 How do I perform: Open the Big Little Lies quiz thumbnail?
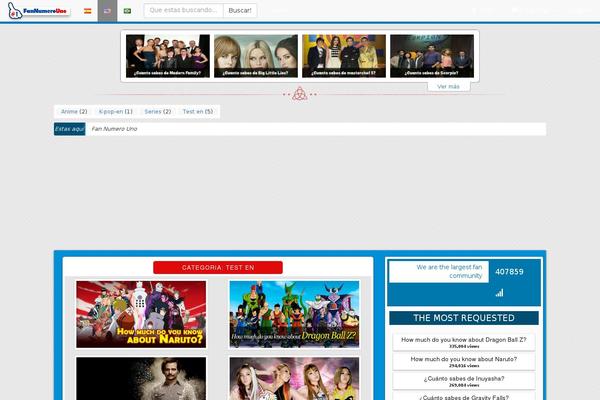click(x=256, y=56)
